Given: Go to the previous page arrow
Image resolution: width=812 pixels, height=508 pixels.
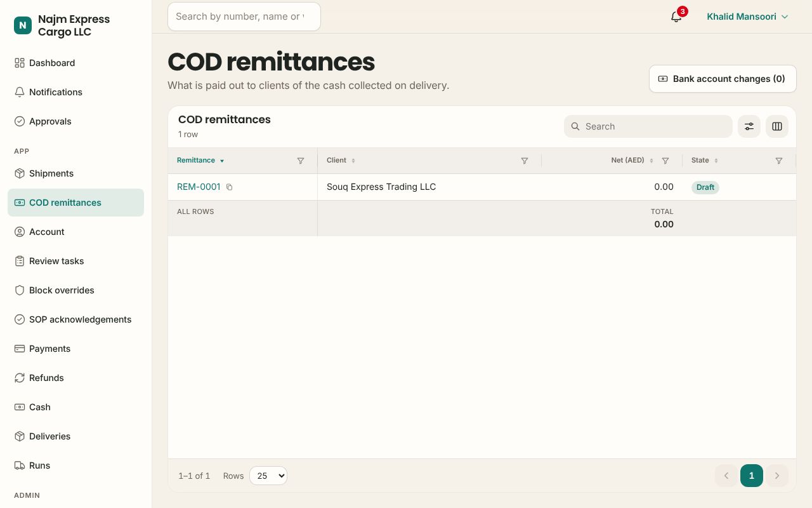Looking at the screenshot, I should pyautogui.click(x=726, y=476).
